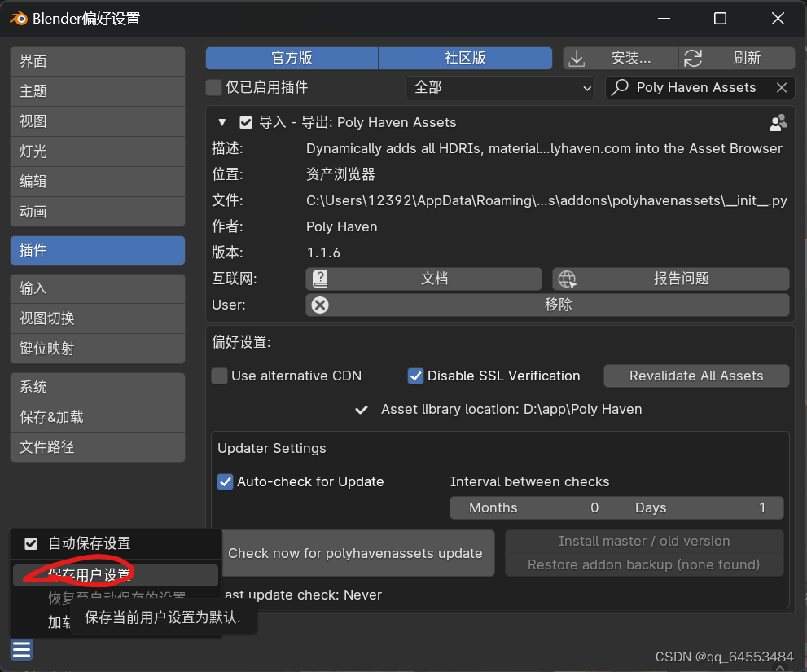Image resolution: width=807 pixels, height=672 pixels.
Task: Click the remove X circle icon
Action: [x=320, y=305]
